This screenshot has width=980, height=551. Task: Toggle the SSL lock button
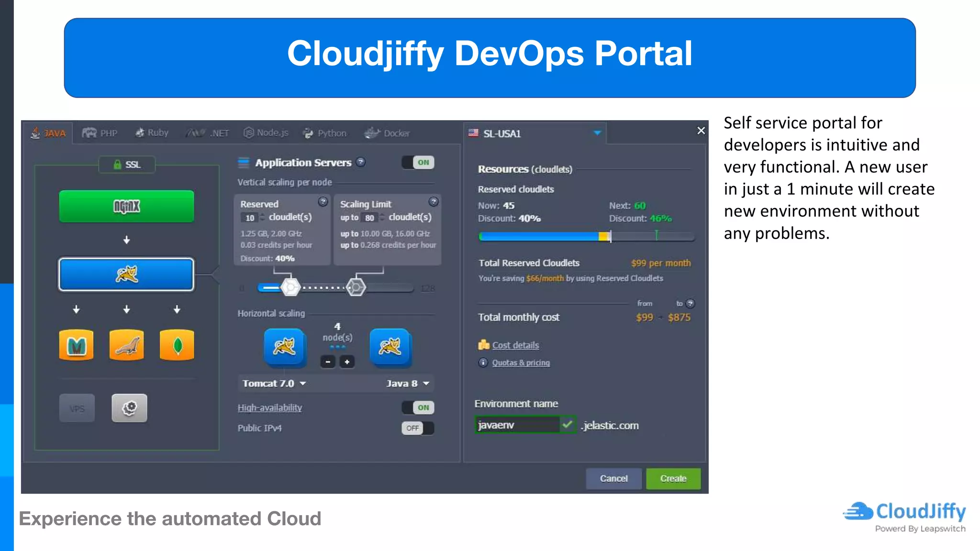127,165
